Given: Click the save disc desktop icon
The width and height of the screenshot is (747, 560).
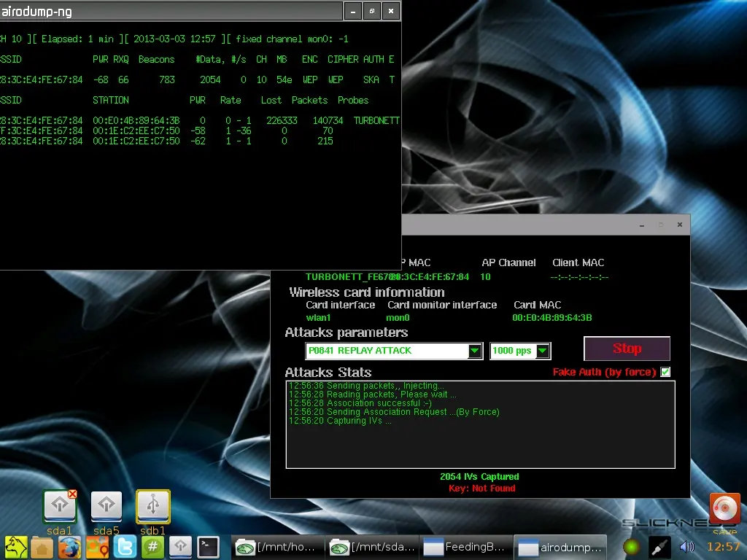Looking at the screenshot, I should (724, 508).
